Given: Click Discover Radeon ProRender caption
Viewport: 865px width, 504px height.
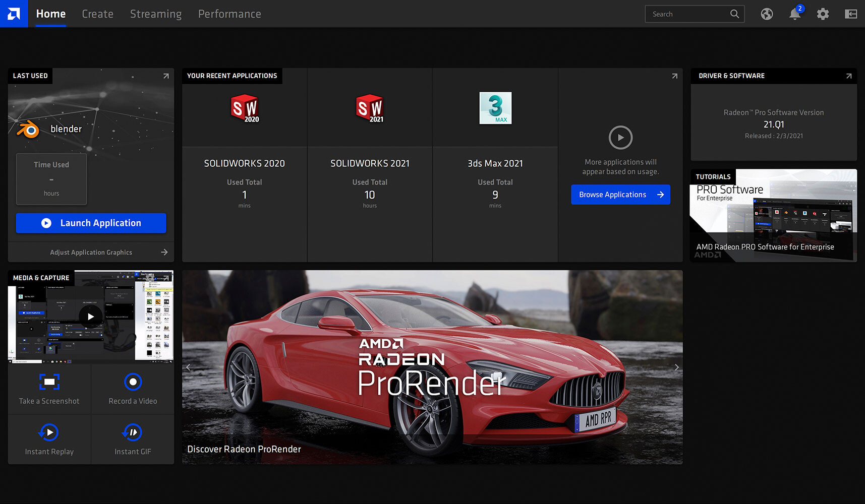Looking at the screenshot, I should coord(244,449).
